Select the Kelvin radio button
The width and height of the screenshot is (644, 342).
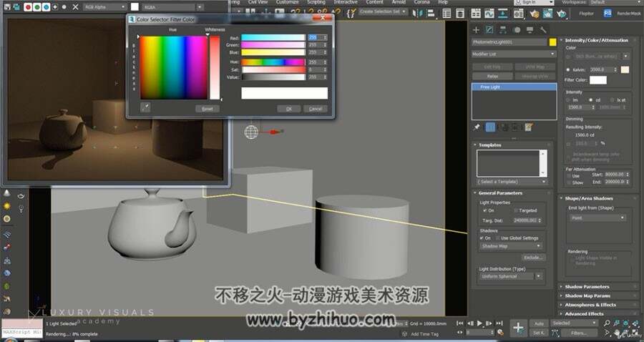[x=568, y=70]
